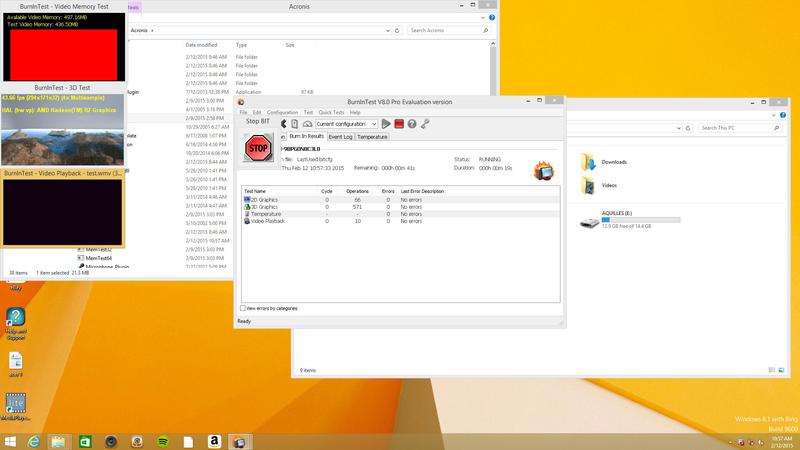Open the BurnInTest Help menu
This screenshot has height=450, width=800.
point(355,112)
